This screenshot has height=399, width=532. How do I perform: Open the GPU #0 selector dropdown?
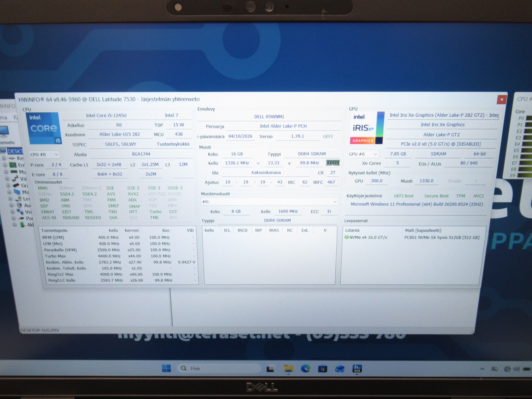(363, 154)
